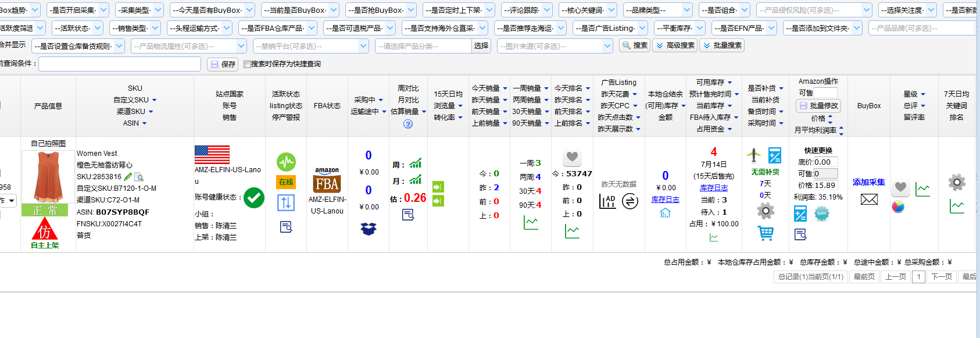980x338 pixels.
Task: Open the blue shopping cart purchase icon
Action: coord(766,233)
